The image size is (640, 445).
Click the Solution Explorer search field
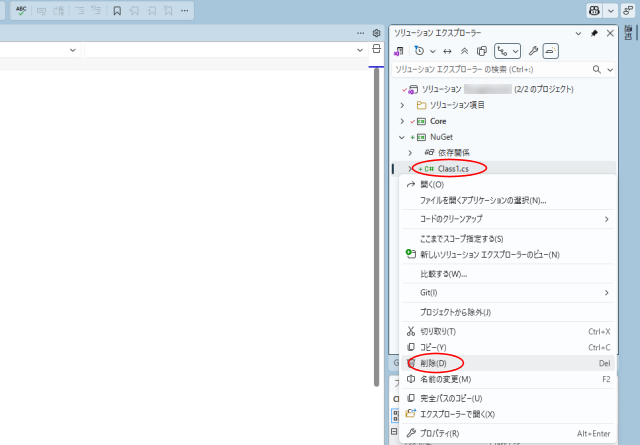point(490,70)
